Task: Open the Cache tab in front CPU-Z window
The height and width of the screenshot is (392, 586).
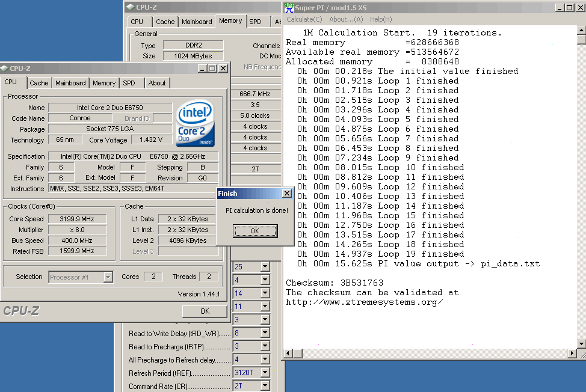Action: (x=39, y=83)
